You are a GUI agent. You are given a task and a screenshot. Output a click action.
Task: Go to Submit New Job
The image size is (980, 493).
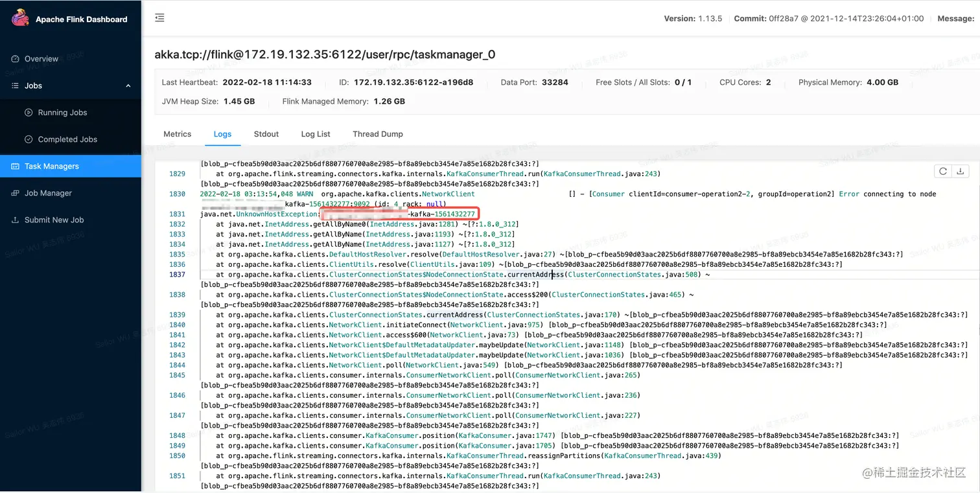pyautogui.click(x=54, y=220)
